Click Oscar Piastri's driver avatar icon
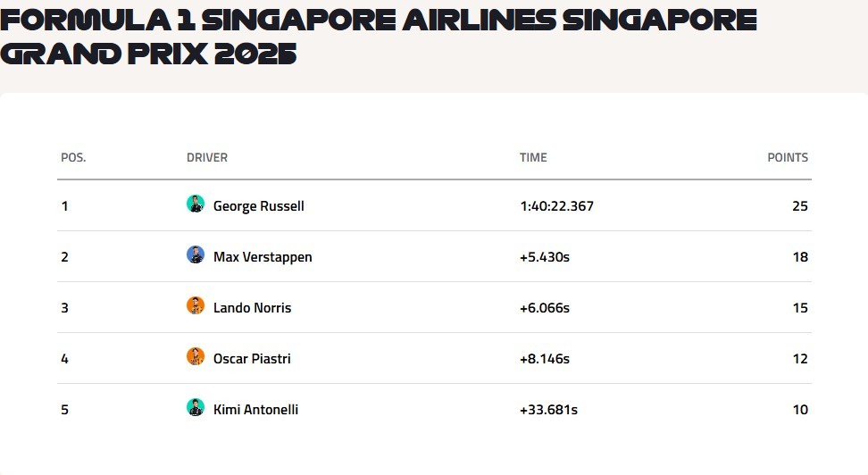 [196, 357]
